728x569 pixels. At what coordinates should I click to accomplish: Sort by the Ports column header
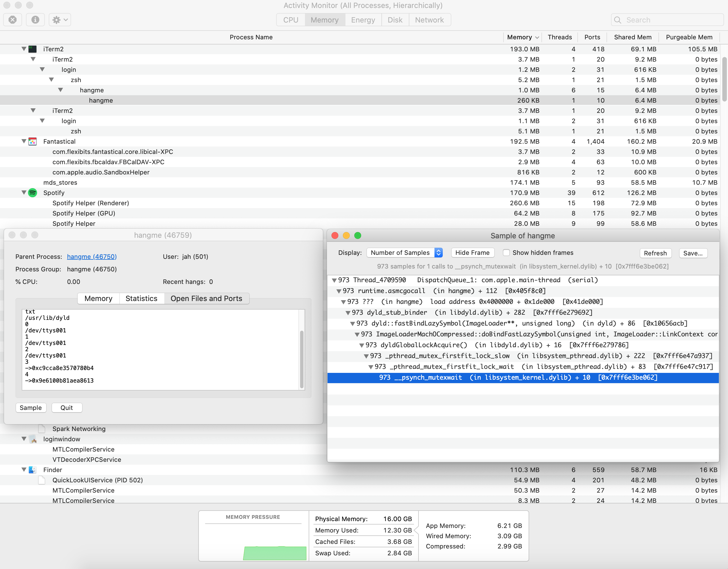592,37
